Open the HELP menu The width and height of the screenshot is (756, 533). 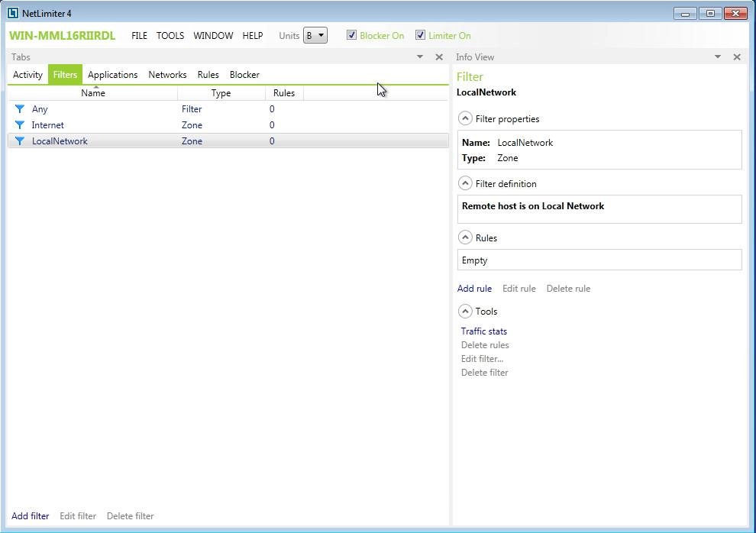click(253, 36)
